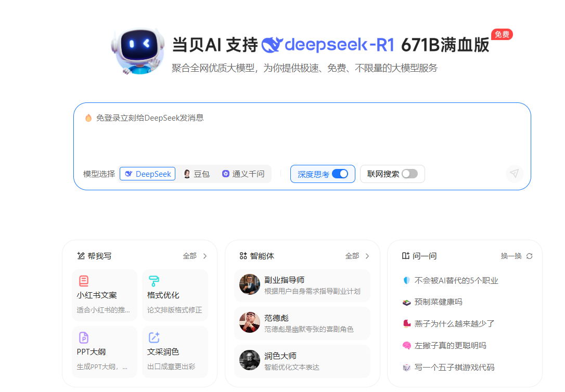Click the 模型选择 label

99,174
